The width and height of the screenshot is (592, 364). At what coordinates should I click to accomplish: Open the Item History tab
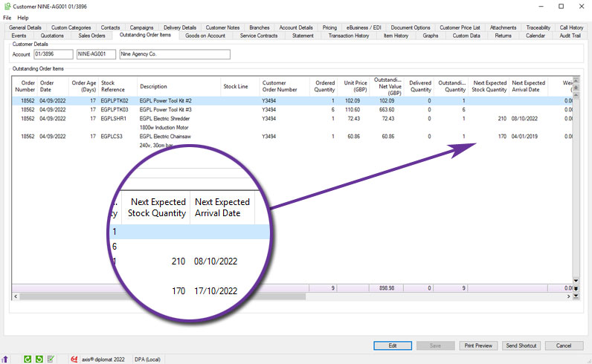(396, 36)
